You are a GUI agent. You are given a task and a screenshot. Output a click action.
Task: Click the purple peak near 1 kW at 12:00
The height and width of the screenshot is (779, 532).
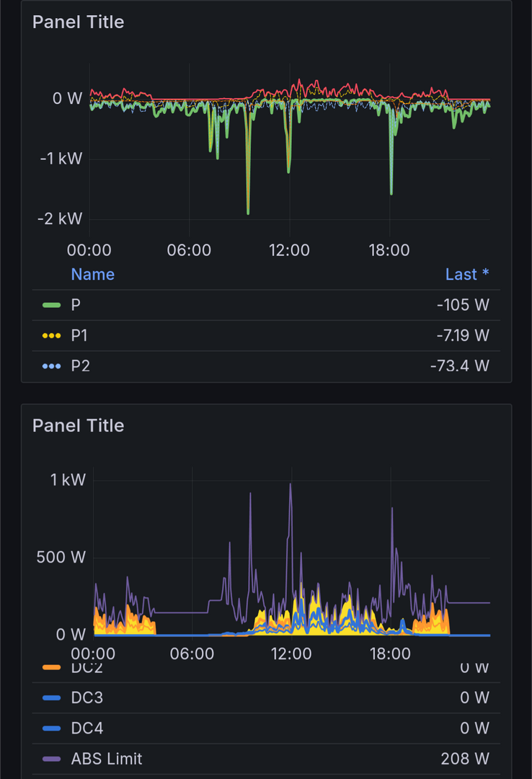tap(291, 485)
